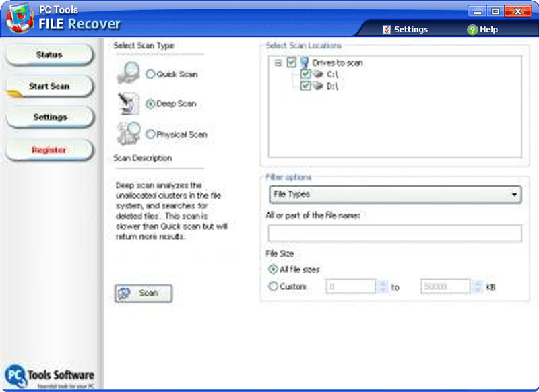Click the Drives to scan computer icon
Image resolution: width=539 pixels, height=392 pixels.
pos(305,63)
